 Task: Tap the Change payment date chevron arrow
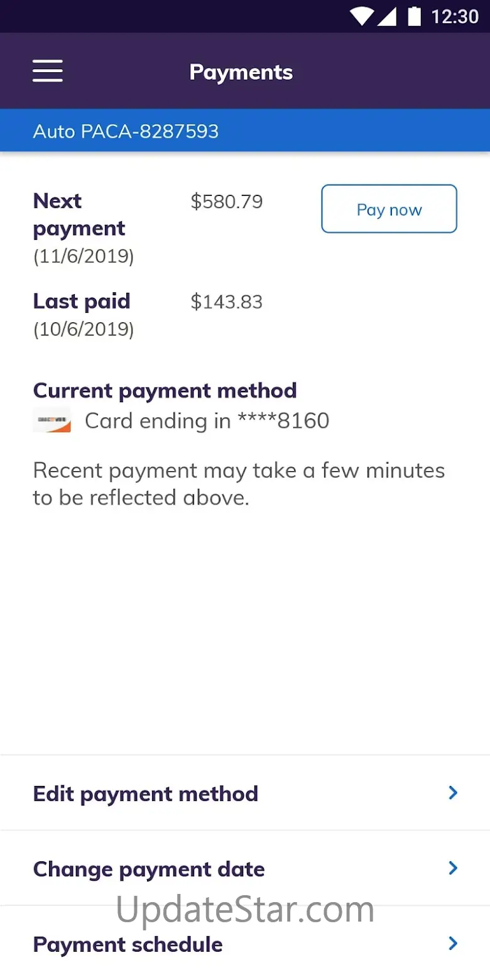point(453,868)
